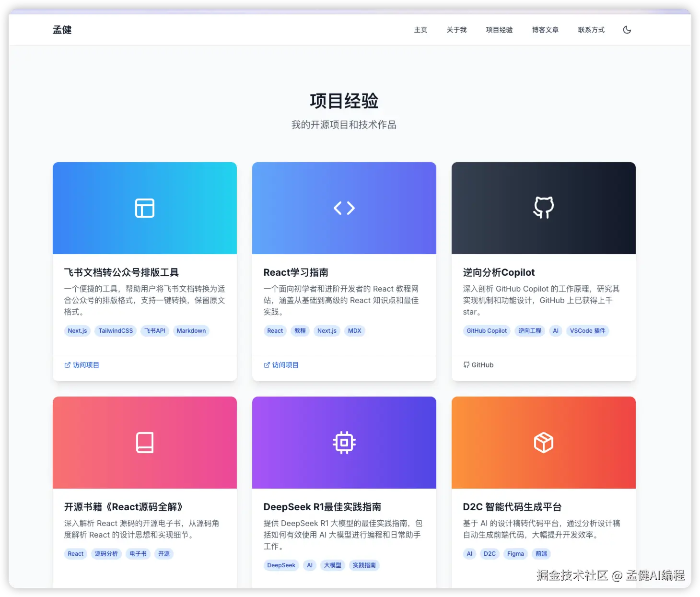Click the D2C tag

point(490,554)
